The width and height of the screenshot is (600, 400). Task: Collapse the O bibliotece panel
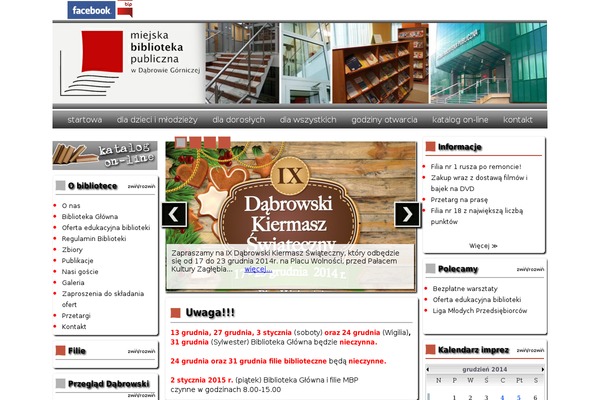141,186
